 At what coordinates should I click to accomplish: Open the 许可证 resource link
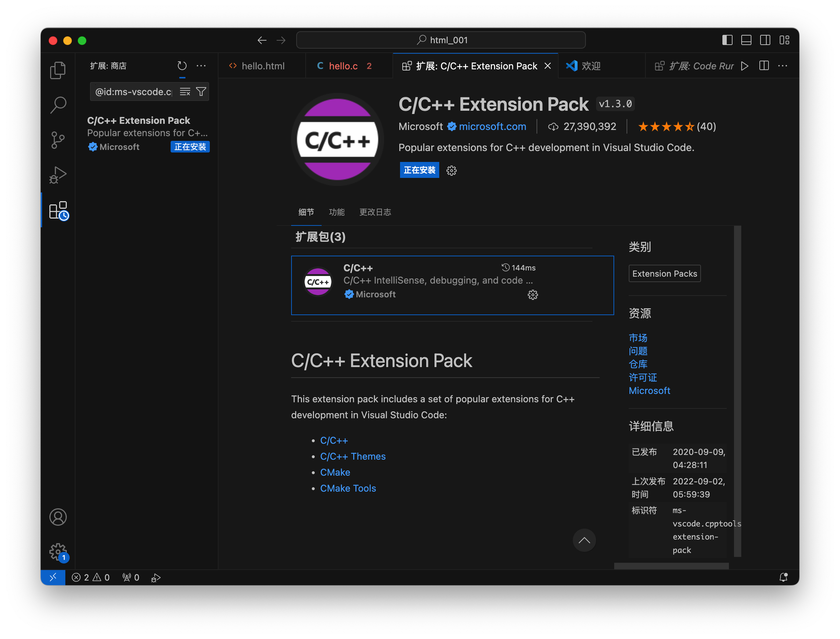coord(642,377)
